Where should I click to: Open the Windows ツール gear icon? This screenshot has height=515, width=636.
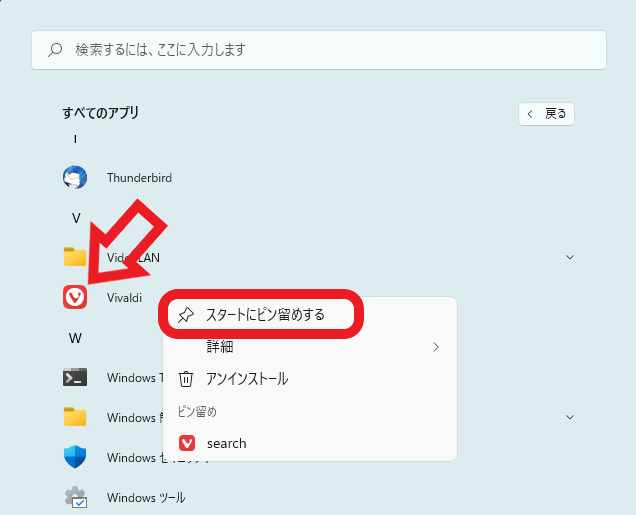[x=76, y=497]
